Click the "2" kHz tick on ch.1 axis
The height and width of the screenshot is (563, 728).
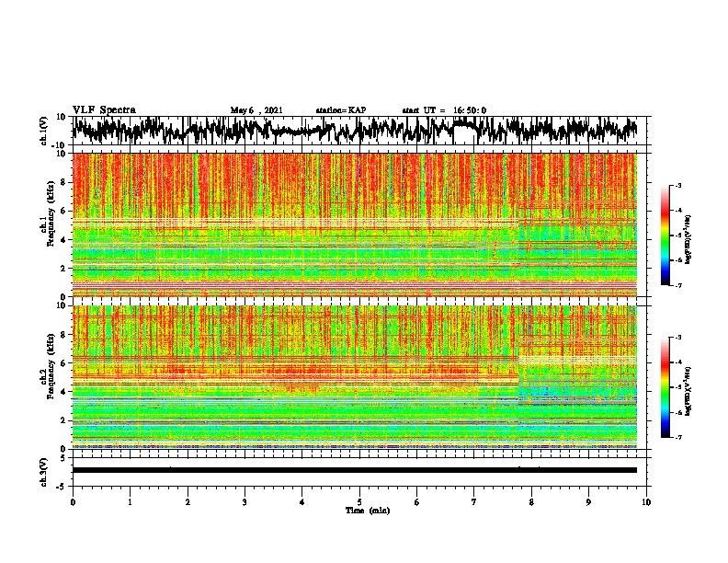pos(63,268)
